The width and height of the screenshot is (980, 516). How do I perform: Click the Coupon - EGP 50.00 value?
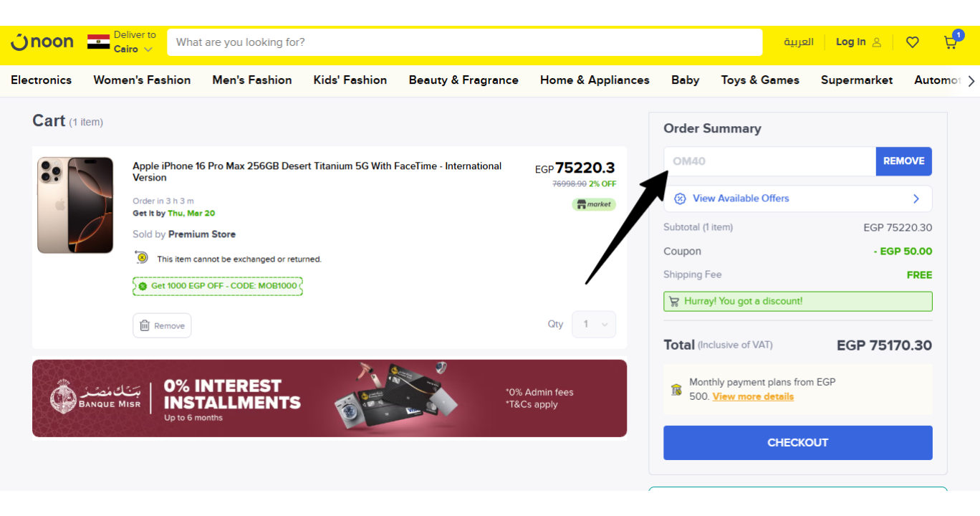(903, 252)
